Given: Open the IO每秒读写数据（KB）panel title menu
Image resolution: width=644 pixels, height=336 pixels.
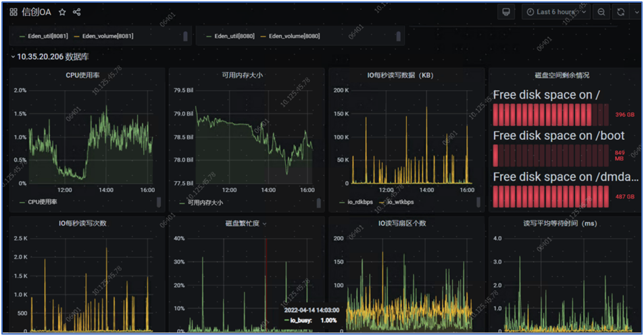Looking at the screenshot, I should (401, 75).
